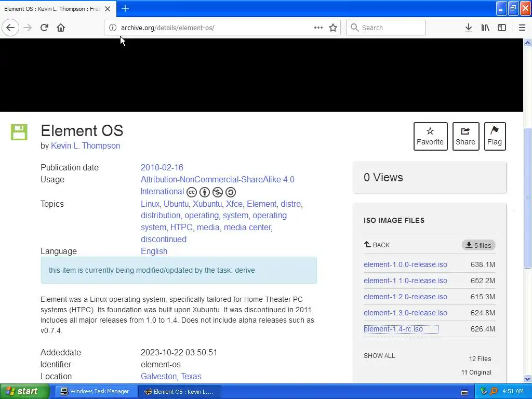
Task: Reload the current page
Action: click(x=44, y=28)
